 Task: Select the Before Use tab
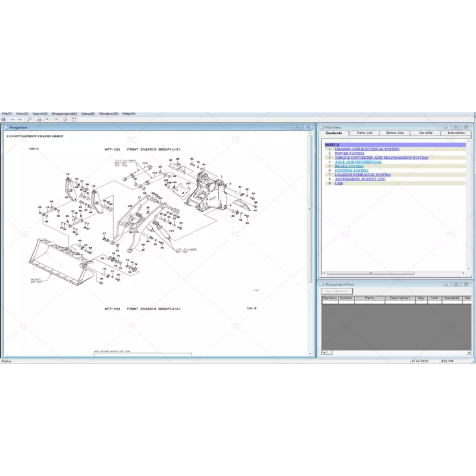point(395,133)
